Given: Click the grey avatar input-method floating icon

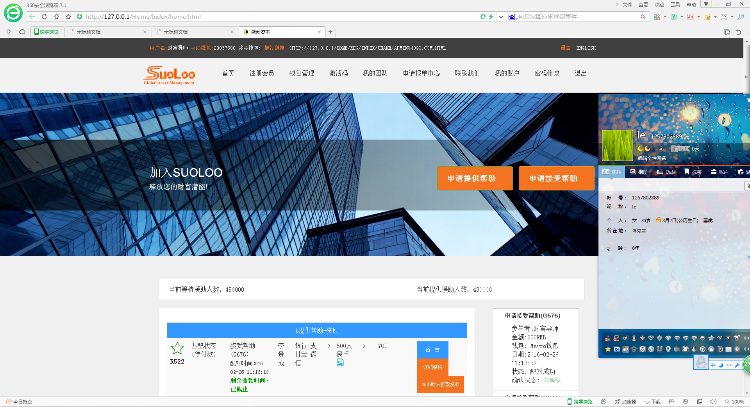Looking at the screenshot, I should click(701, 362).
